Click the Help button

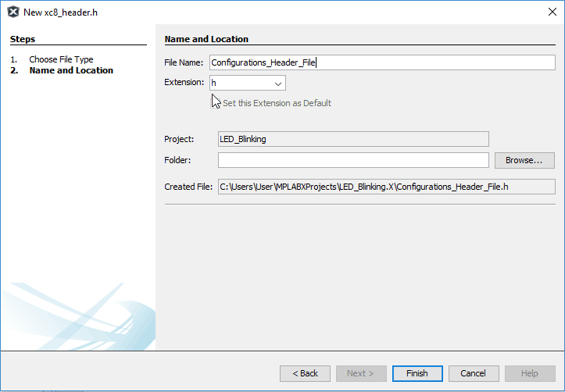[x=530, y=373]
